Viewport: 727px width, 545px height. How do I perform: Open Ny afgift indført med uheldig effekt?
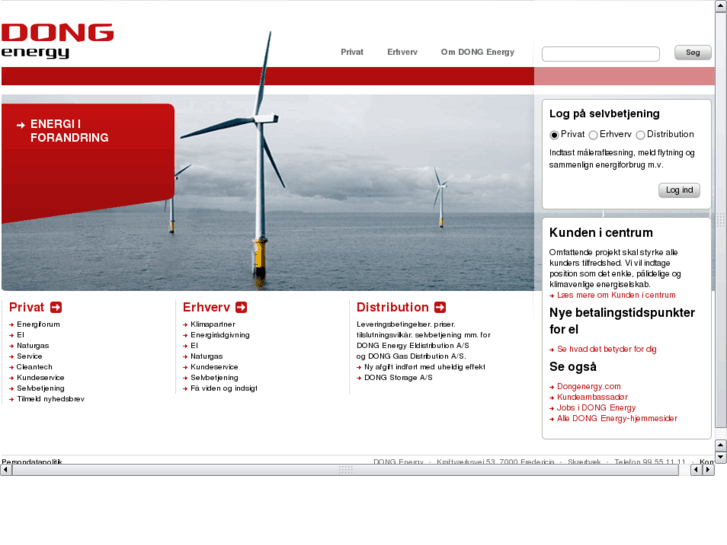pos(425,367)
